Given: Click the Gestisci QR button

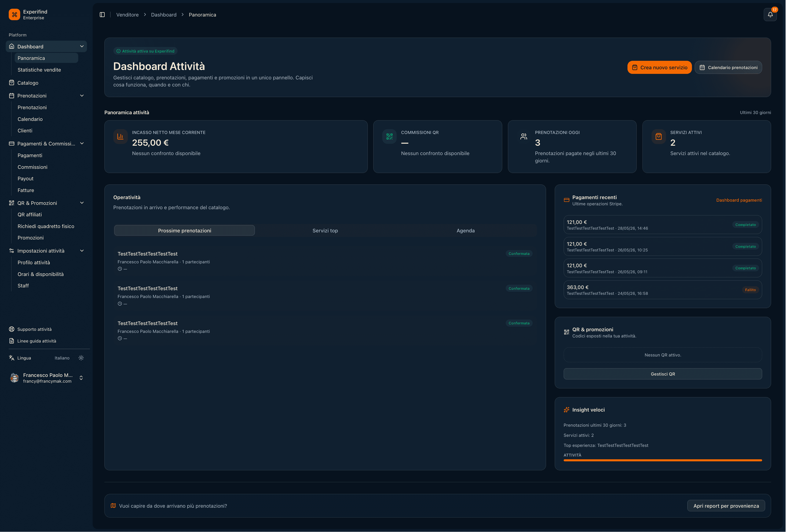Looking at the screenshot, I should (x=663, y=374).
